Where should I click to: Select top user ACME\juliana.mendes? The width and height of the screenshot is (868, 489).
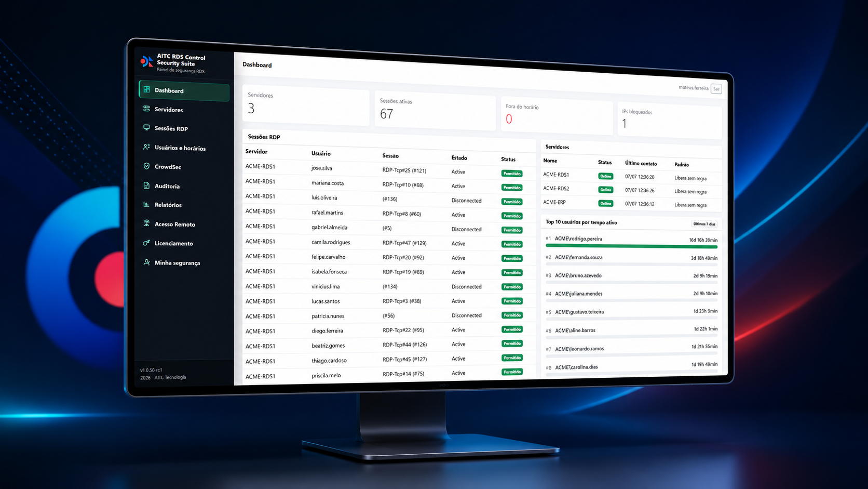pos(578,294)
